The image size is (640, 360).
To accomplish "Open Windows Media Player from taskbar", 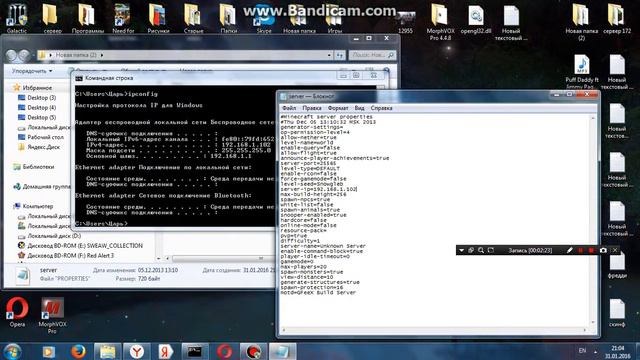I will pyautogui.click(x=49, y=351).
